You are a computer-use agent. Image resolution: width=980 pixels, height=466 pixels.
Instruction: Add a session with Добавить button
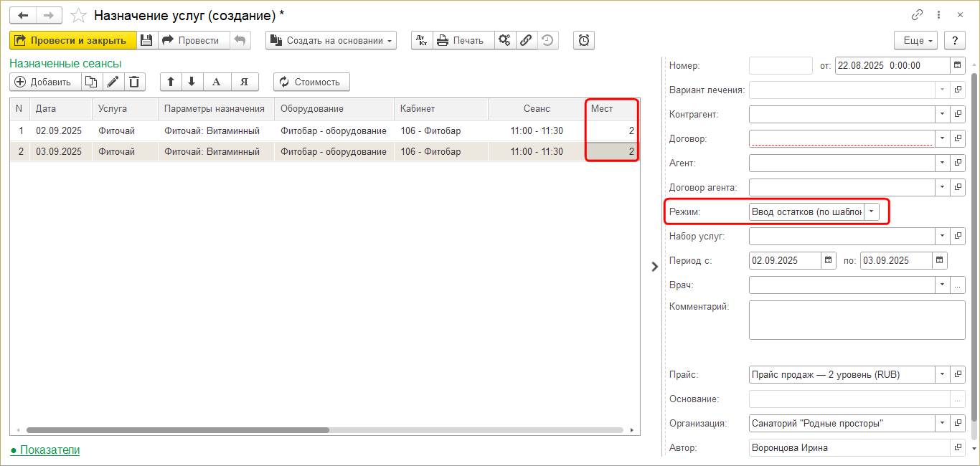(x=45, y=82)
